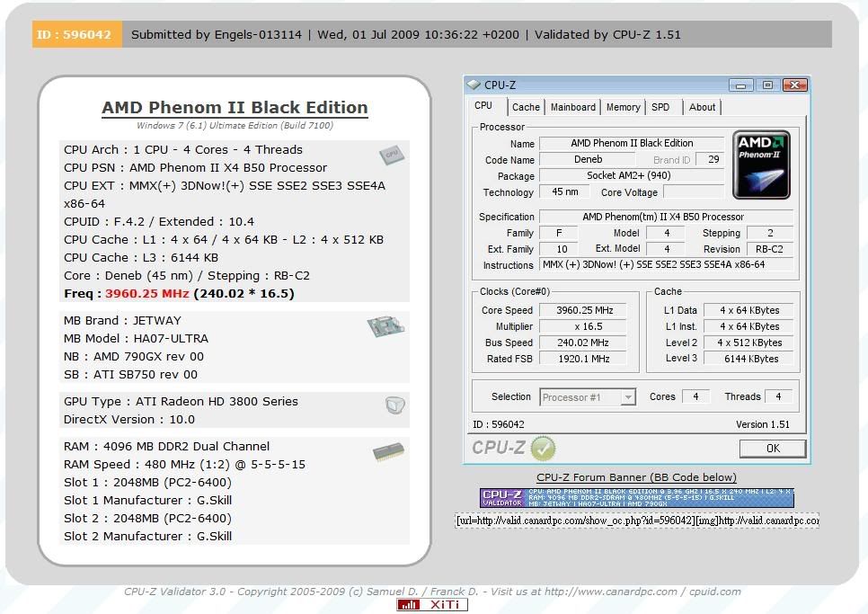Click the AMD Phenom II logo badge

[x=761, y=165]
